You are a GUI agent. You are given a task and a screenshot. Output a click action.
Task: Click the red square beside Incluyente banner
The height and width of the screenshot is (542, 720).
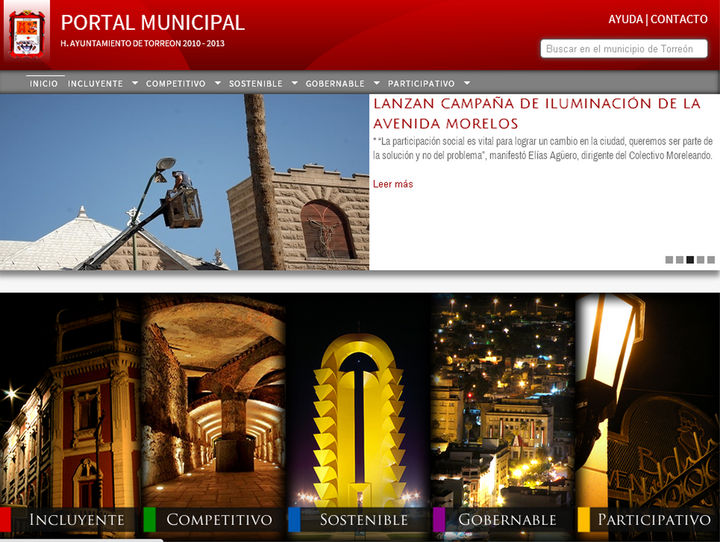click(x=5, y=519)
